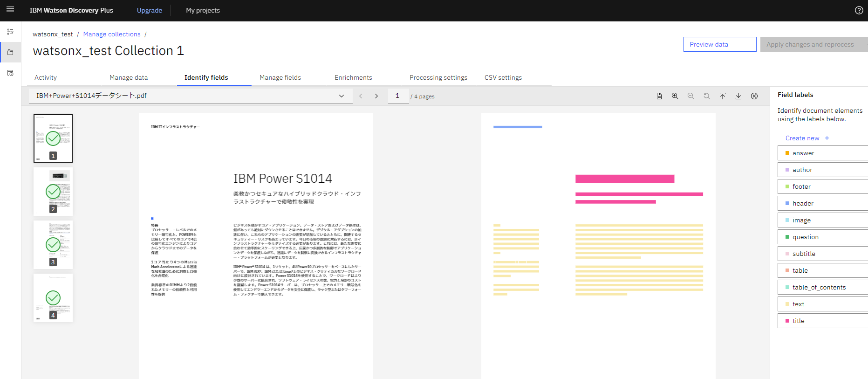Select the title field label

pyautogui.click(x=823, y=321)
